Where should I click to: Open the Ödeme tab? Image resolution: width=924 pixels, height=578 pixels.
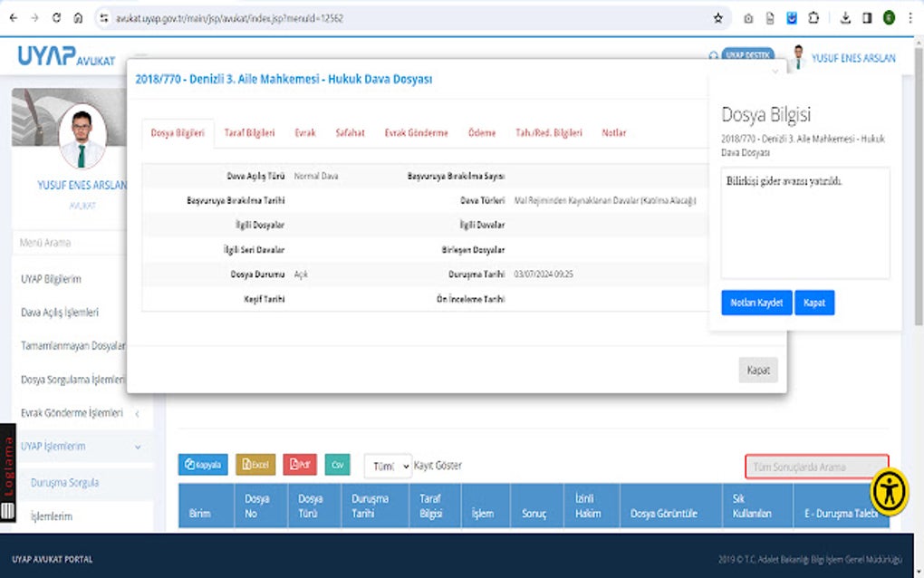482,132
